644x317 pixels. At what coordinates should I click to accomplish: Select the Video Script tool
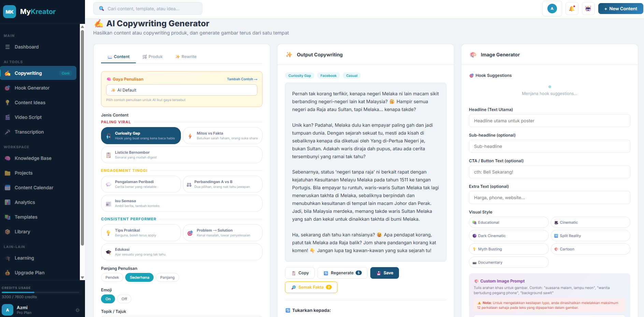(27, 117)
